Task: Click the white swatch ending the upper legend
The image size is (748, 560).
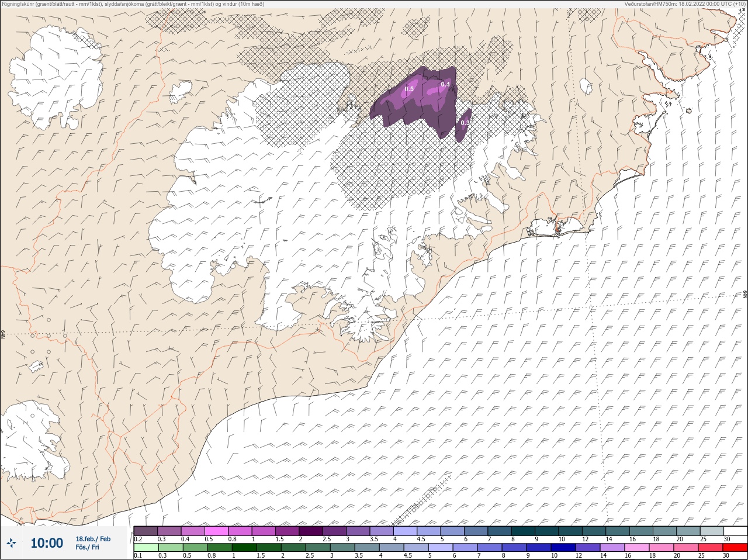Action: click(735, 531)
